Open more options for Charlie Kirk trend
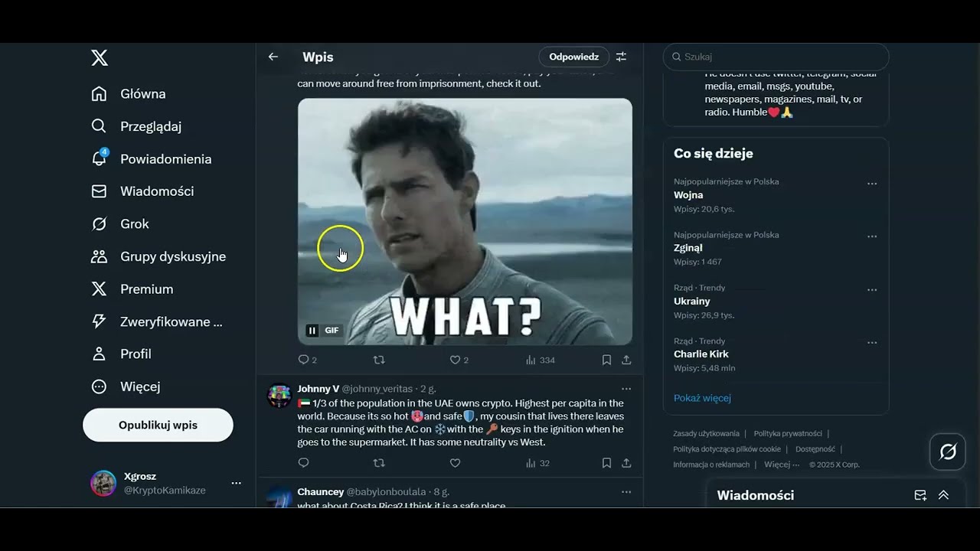The height and width of the screenshot is (551, 980). pyautogui.click(x=872, y=343)
